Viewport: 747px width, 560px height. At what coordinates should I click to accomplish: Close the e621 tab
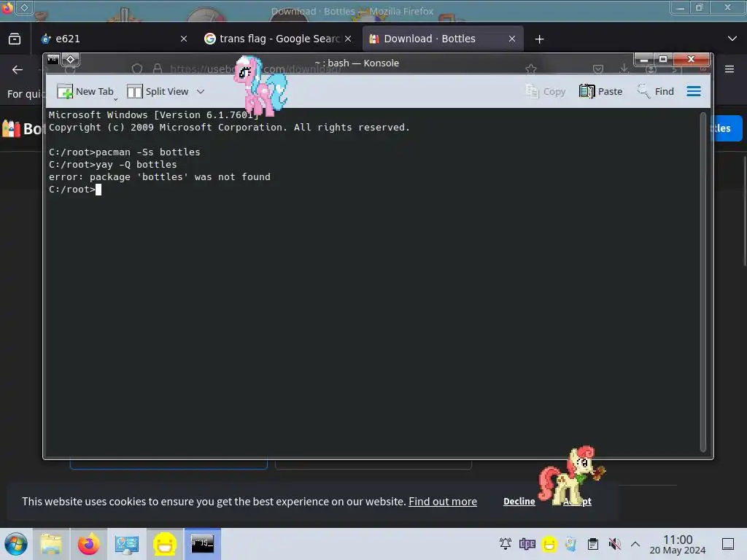tap(184, 39)
